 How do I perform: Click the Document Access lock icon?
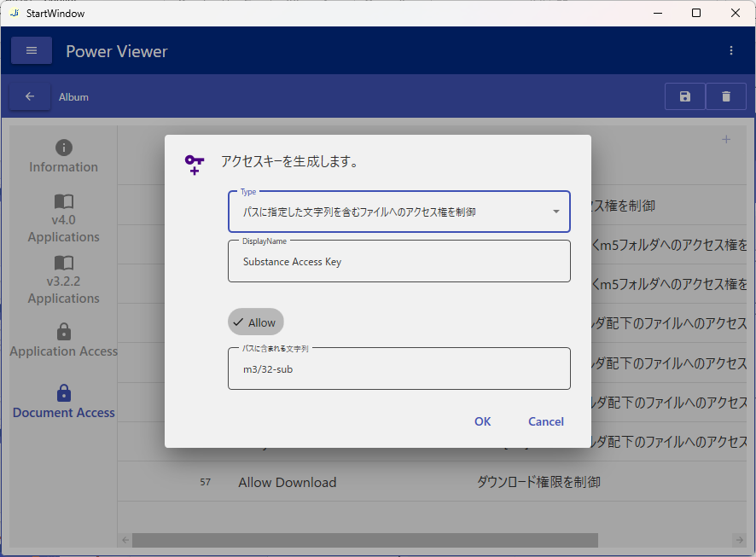64,393
